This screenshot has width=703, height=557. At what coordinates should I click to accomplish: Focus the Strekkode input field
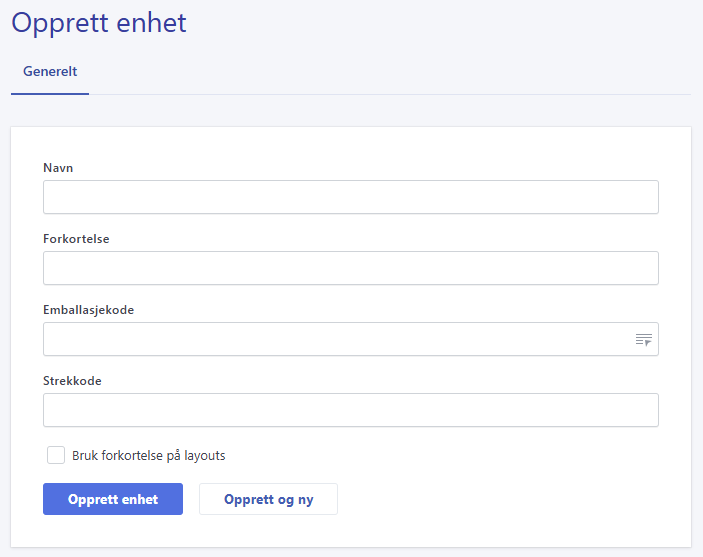pos(351,410)
